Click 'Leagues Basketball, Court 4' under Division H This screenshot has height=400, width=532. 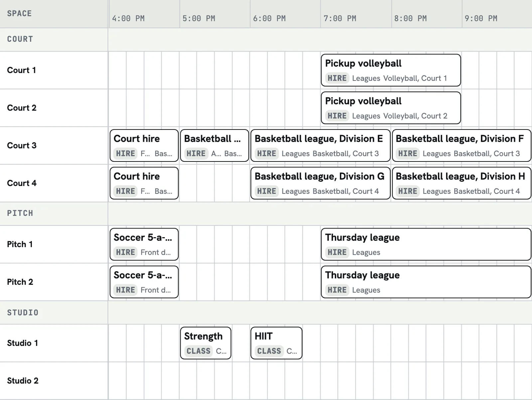point(471,191)
